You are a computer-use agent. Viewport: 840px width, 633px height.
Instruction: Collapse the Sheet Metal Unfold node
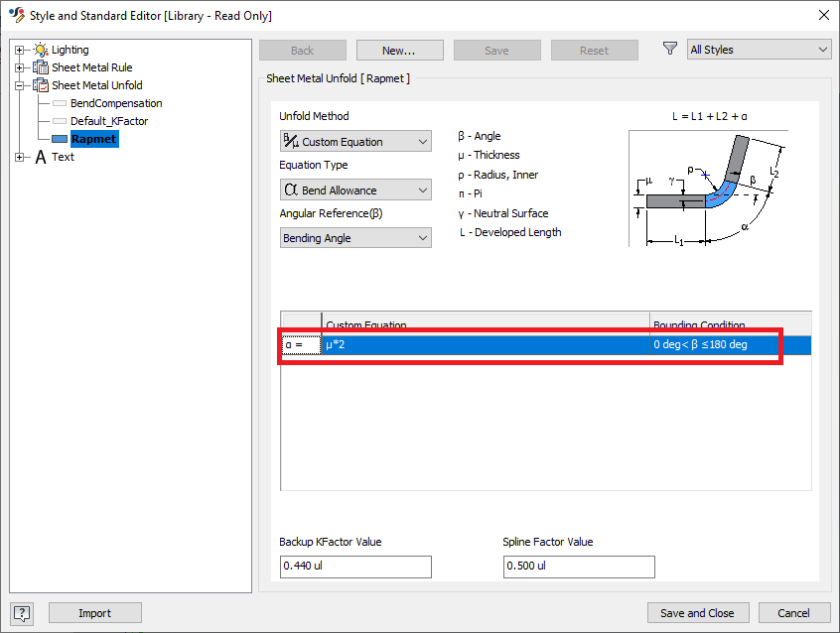(x=18, y=84)
